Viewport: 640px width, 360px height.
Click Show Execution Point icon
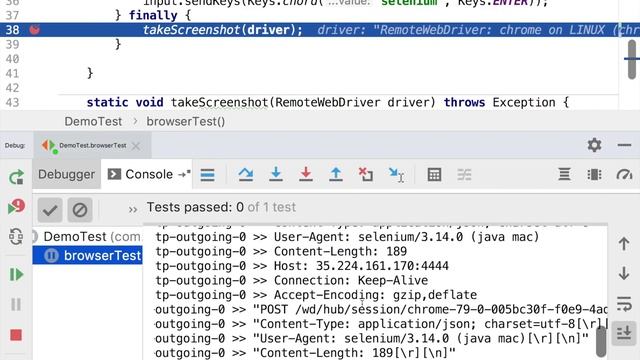(x=207, y=175)
